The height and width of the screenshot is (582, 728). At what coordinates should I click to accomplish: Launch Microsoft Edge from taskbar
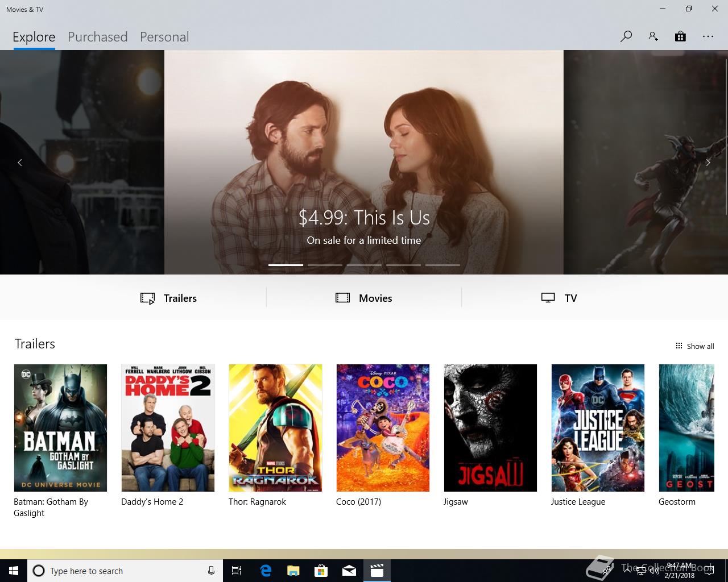pos(266,571)
